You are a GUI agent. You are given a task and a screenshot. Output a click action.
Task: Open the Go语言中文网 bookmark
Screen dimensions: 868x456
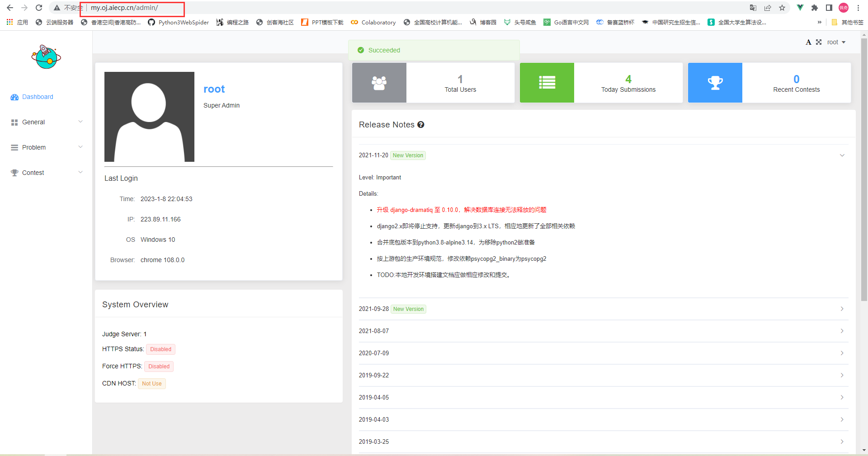coord(566,22)
